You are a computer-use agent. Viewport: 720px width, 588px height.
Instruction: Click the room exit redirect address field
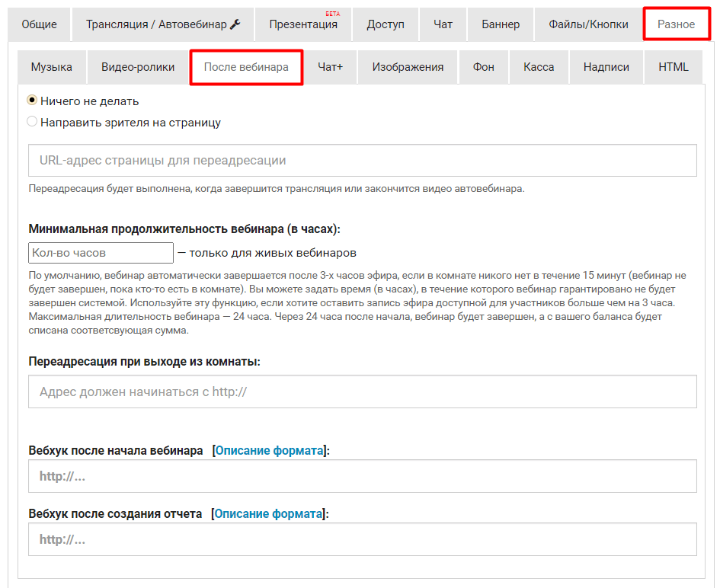pos(363,391)
